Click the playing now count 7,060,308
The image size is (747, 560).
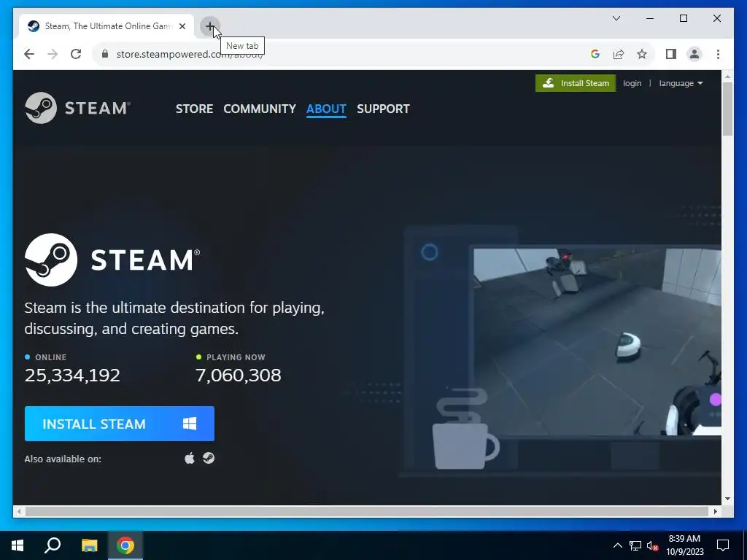tap(239, 376)
